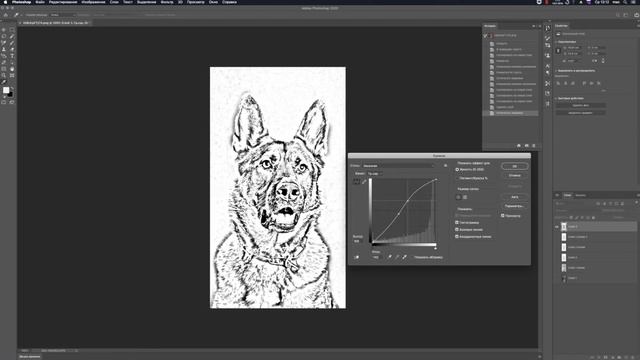Open the Фильтр menu
Image resolution: width=640 pixels, height=360 pixels.
pos(167,2)
